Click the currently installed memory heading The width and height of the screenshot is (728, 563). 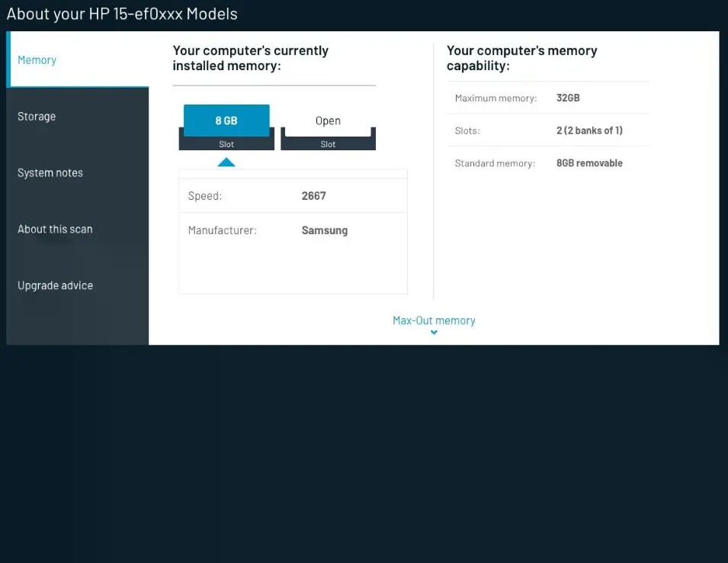click(251, 58)
